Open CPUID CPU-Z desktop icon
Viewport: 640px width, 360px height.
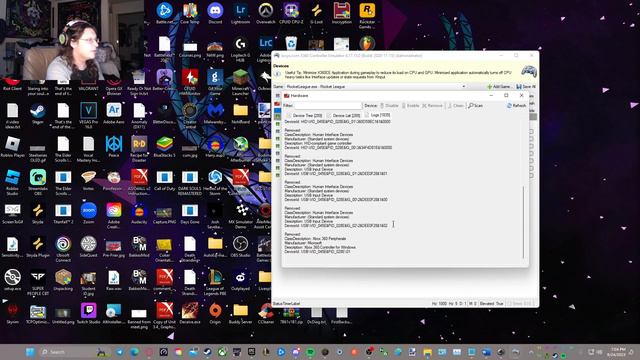click(291, 13)
